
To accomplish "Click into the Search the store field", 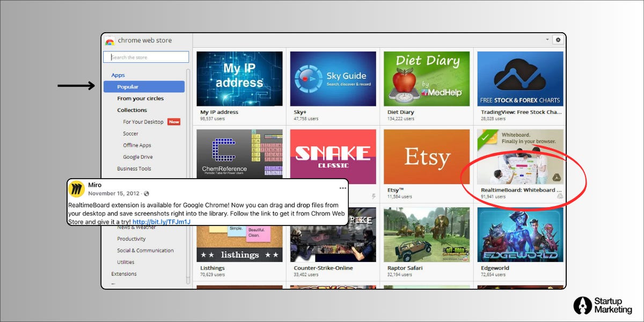I will click(x=146, y=57).
